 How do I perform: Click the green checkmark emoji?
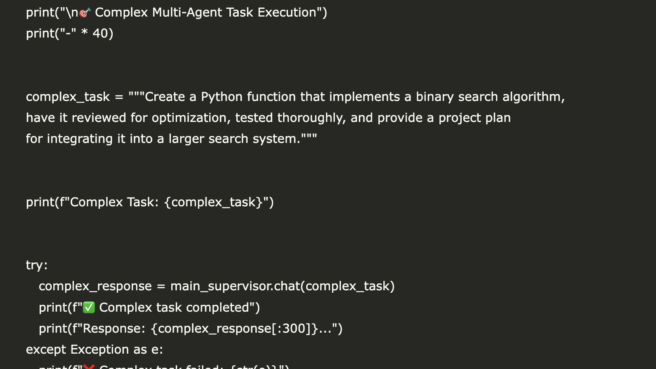point(89,308)
